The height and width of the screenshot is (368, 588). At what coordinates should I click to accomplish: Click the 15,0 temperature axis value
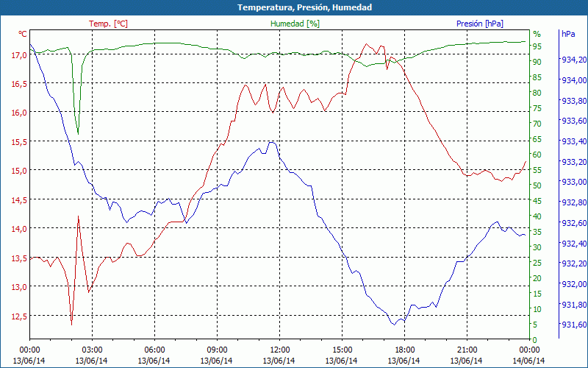point(18,171)
